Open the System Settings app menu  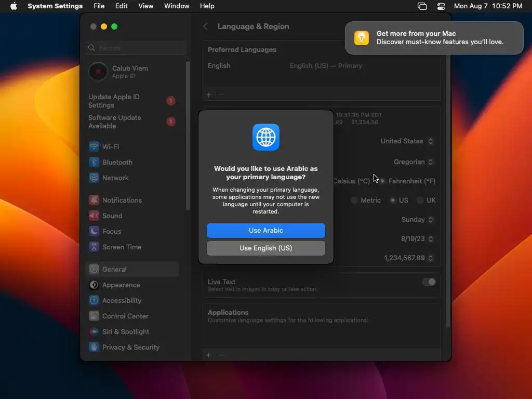[55, 6]
